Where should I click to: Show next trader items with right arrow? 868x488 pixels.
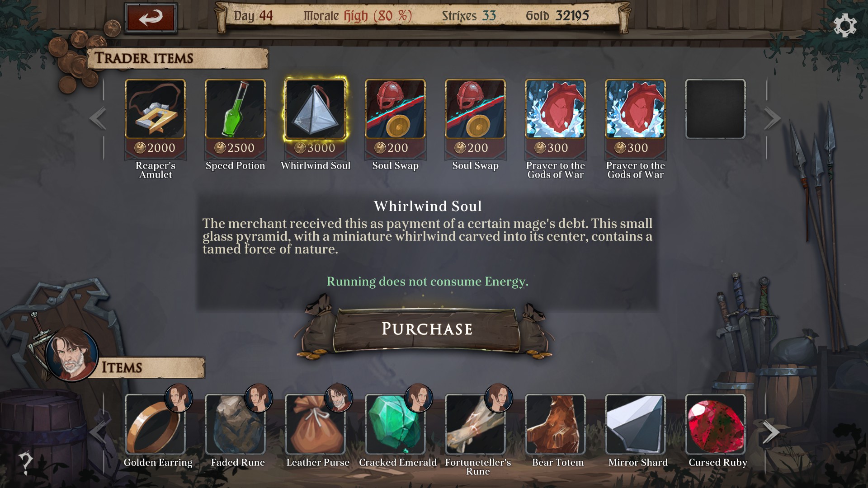(x=772, y=118)
